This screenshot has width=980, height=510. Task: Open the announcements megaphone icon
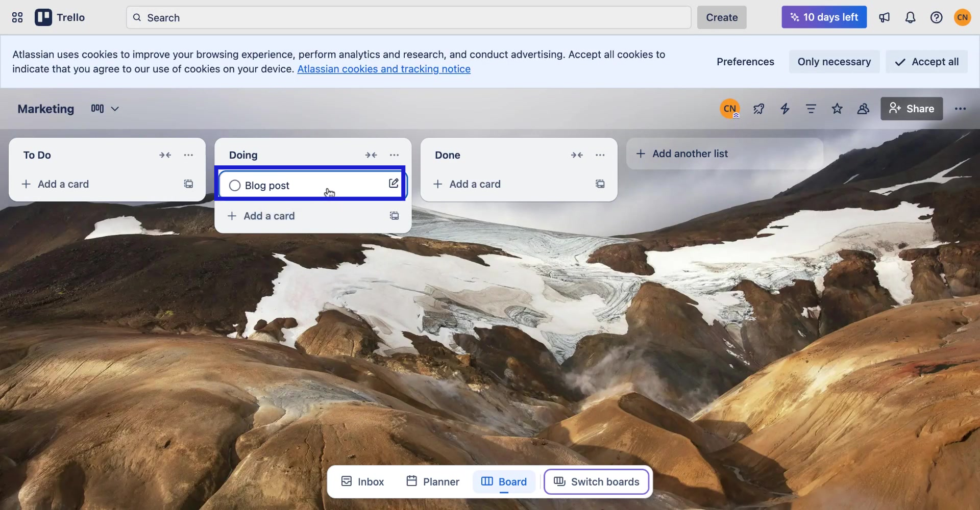[885, 17]
